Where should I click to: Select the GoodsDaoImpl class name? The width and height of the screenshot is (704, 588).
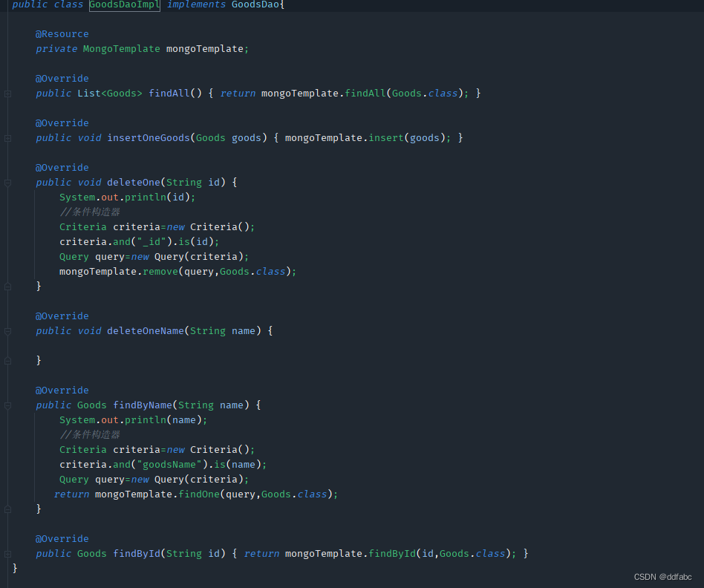(123, 5)
